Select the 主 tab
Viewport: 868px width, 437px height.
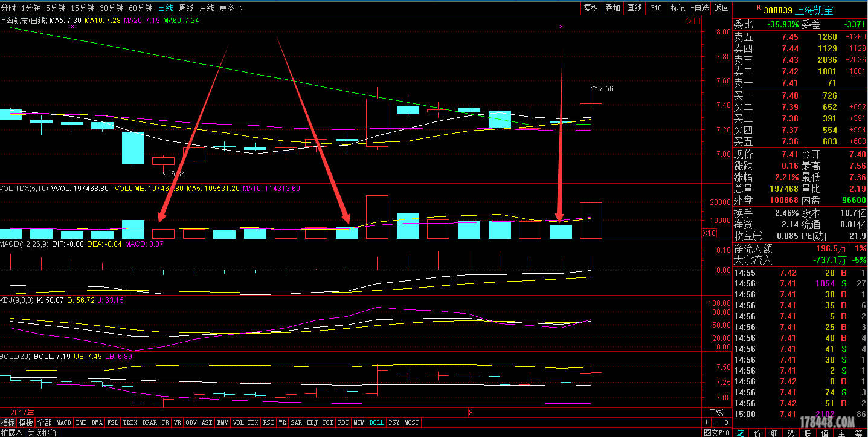pyautogui.click(x=842, y=433)
